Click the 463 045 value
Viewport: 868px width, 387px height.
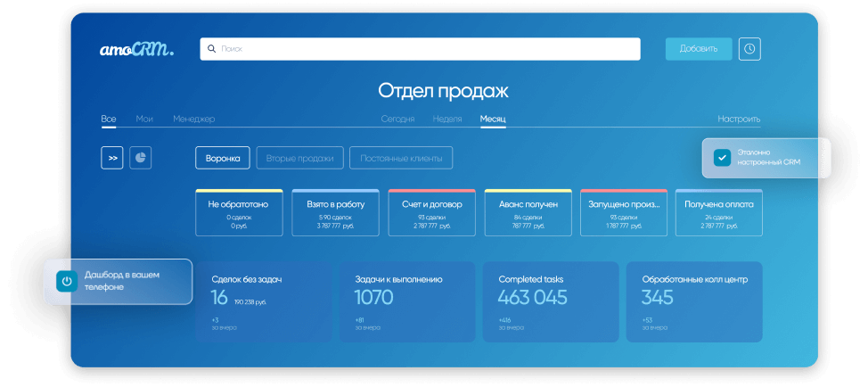(533, 297)
